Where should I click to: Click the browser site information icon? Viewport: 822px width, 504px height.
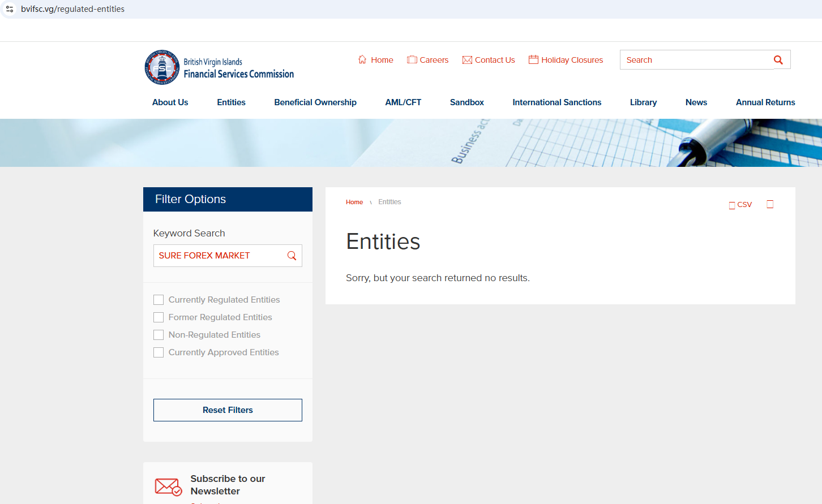click(10, 9)
